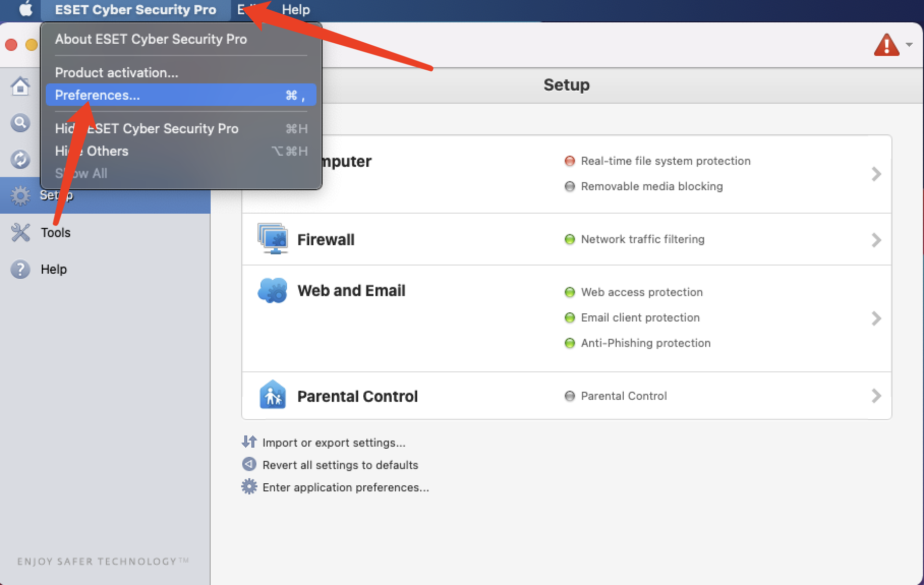This screenshot has width=924, height=585.
Task: Click Enter application preferences link
Action: (346, 487)
